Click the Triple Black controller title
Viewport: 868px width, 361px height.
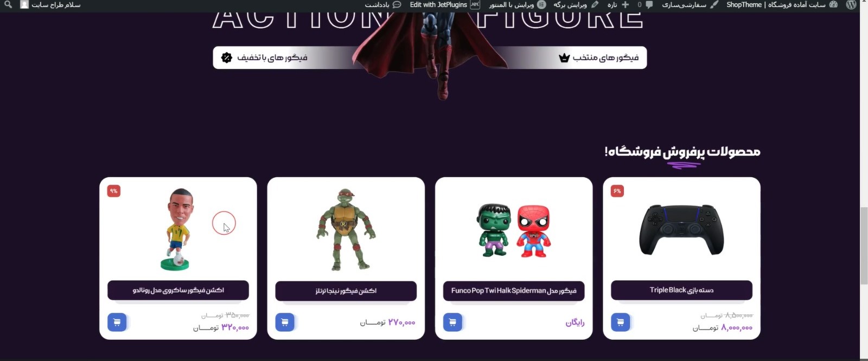click(x=681, y=290)
